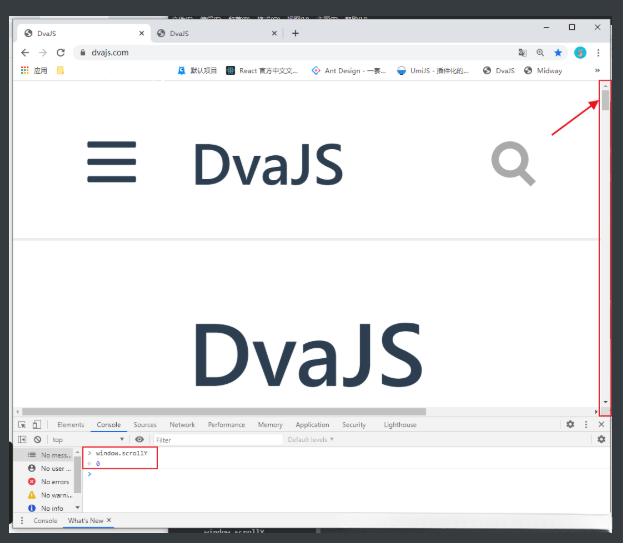Open the Memory panel
Viewport: 623px width, 543px height.
click(270, 425)
